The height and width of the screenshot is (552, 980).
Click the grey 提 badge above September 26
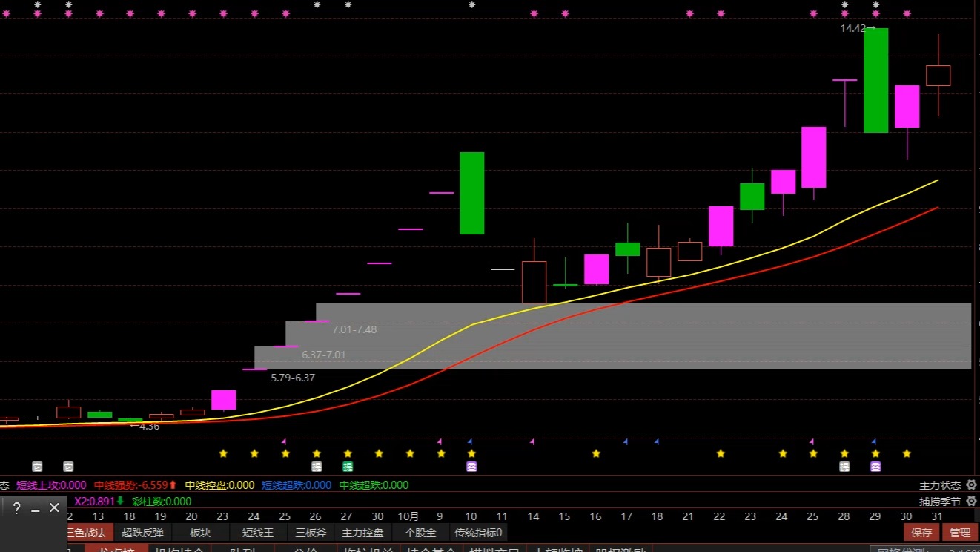(x=317, y=467)
